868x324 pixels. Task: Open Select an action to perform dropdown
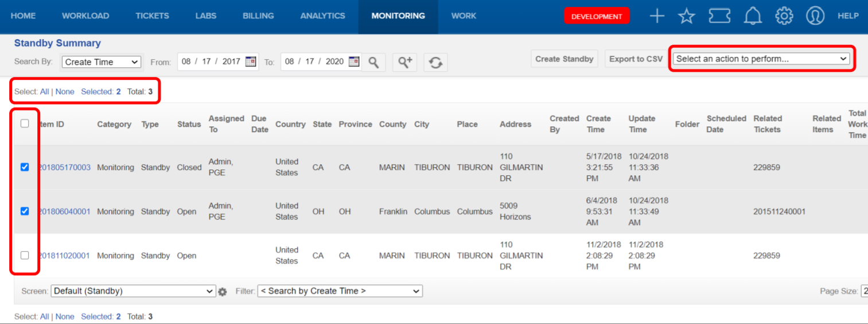[762, 59]
